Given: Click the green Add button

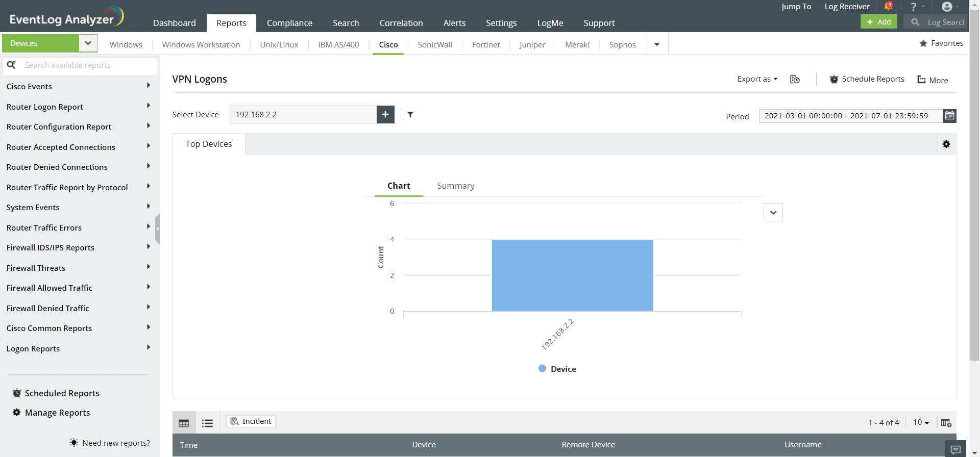Looking at the screenshot, I should (879, 22).
